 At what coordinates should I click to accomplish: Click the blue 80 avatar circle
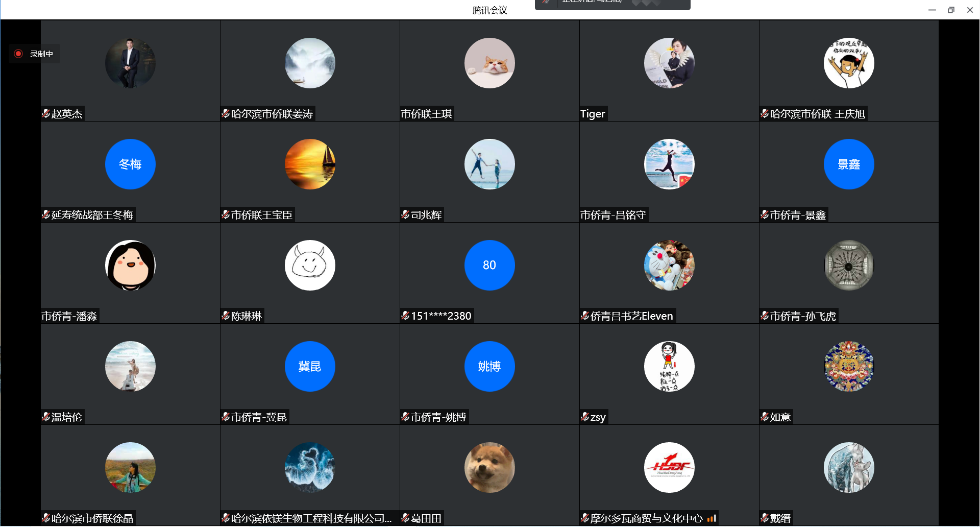pyautogui.click(x=489, y=265)
